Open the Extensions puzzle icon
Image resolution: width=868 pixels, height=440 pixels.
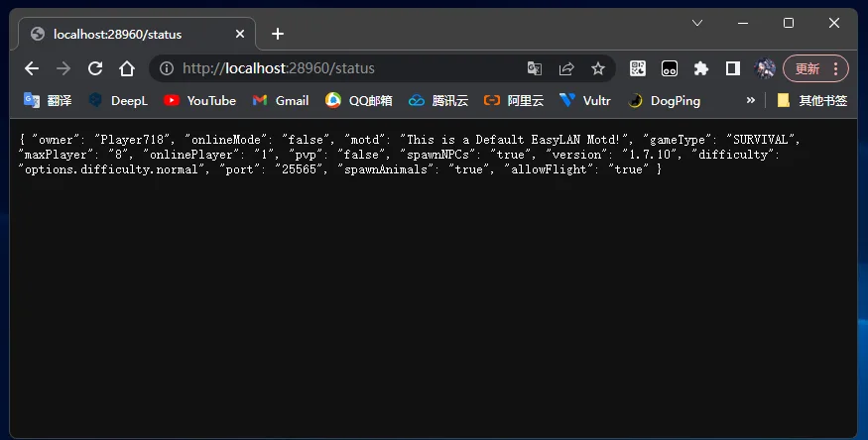[701, 68]
